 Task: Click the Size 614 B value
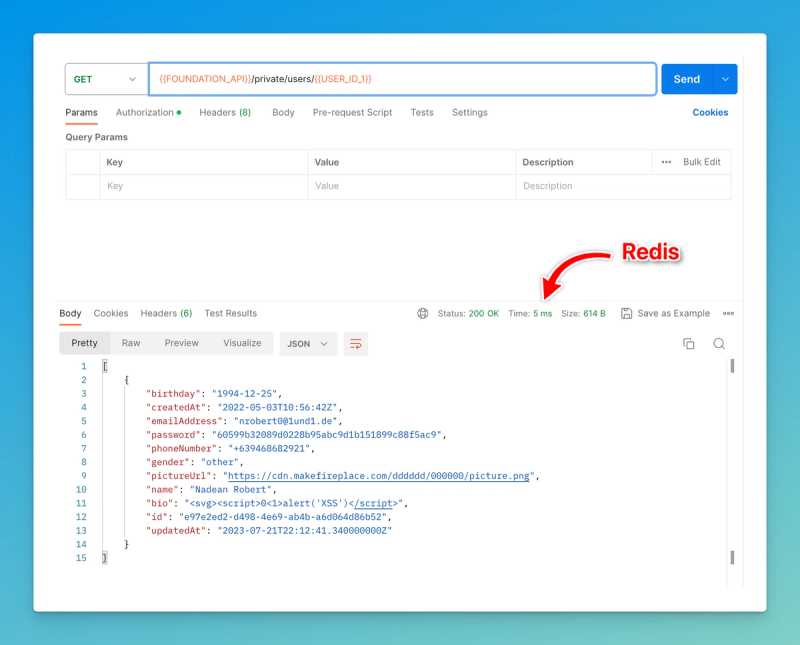pyautogui.click(x=594, y=313)
